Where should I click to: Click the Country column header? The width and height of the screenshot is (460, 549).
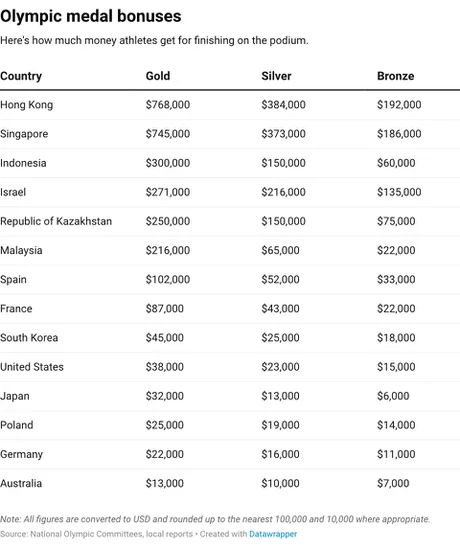(21, 76)
